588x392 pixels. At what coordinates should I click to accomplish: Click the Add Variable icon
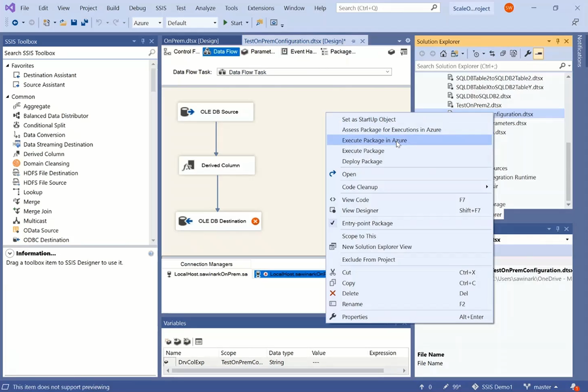click(168, 341)
